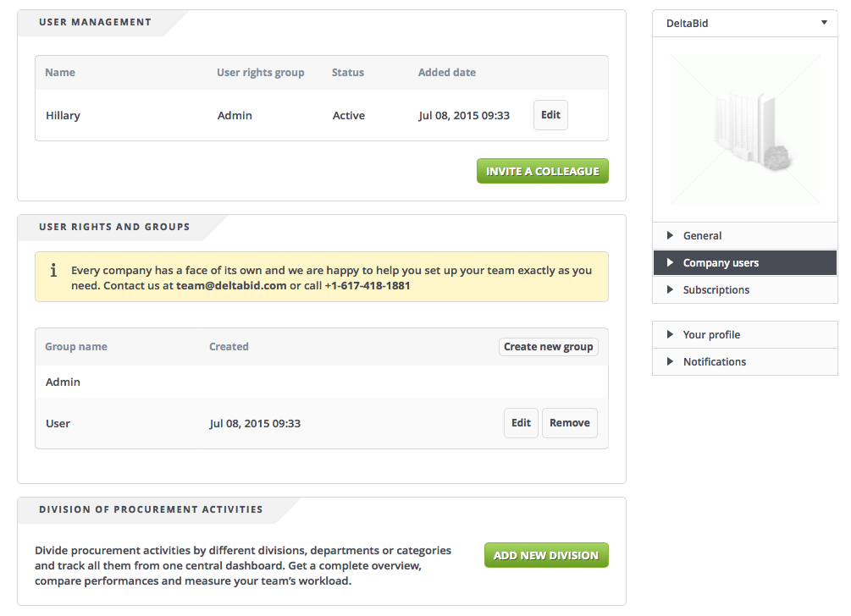Open the Subscriptions menu item
The height and width of the screenshot is (616, 851).
tap(716, 290)
